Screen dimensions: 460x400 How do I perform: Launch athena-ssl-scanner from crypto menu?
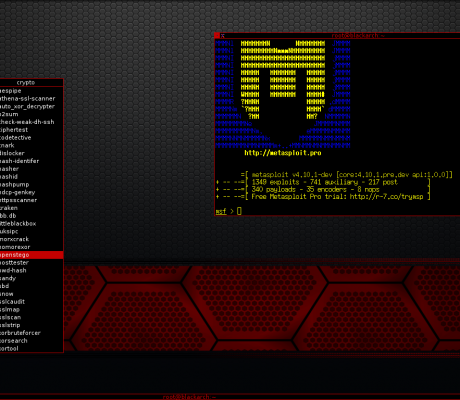pos(31,99)
